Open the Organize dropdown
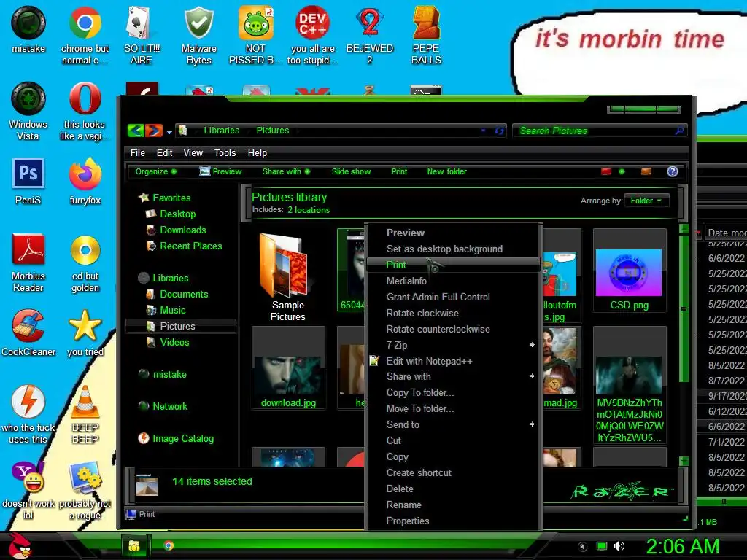The width and height of the screenshot is (747, 560). coord(156,171)
